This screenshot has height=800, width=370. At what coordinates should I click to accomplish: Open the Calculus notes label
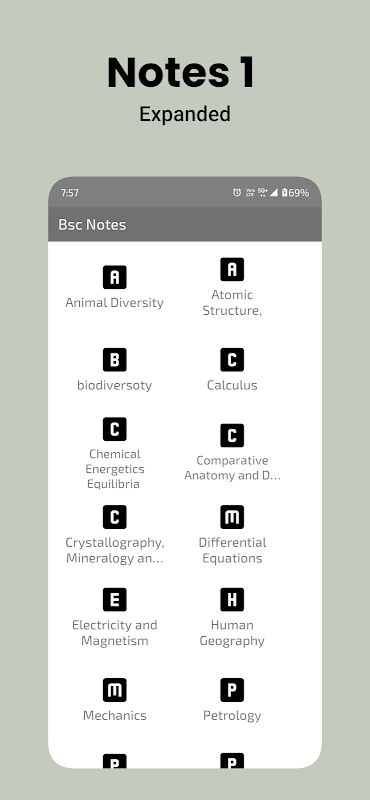232,385
